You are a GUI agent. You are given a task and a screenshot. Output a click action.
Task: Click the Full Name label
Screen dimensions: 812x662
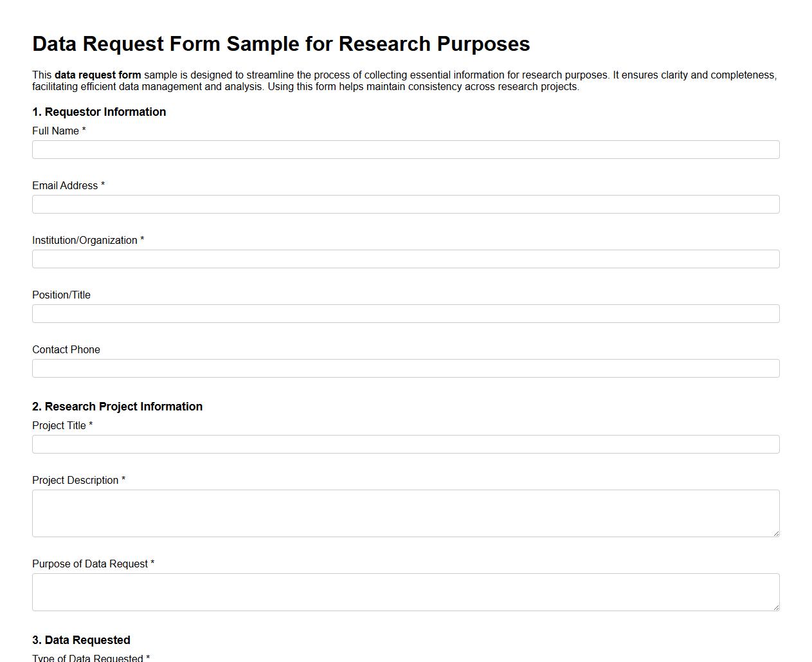[56, 131]
